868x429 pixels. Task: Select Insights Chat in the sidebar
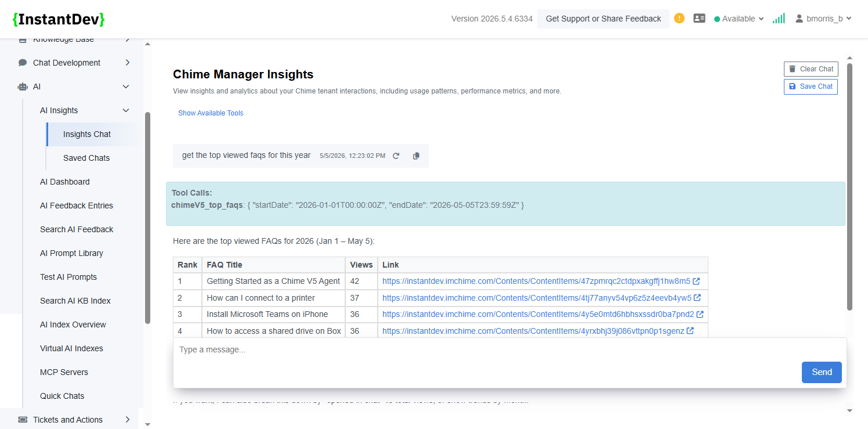coord(87,134)
